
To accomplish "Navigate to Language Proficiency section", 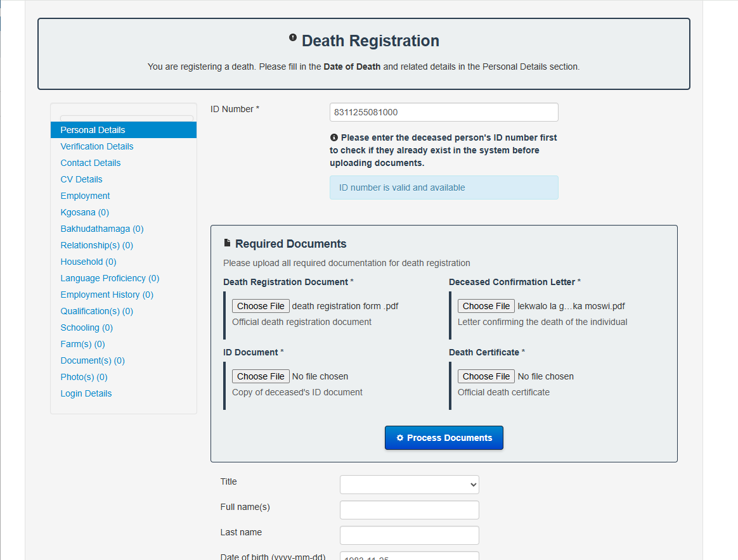I will (110, 278).
